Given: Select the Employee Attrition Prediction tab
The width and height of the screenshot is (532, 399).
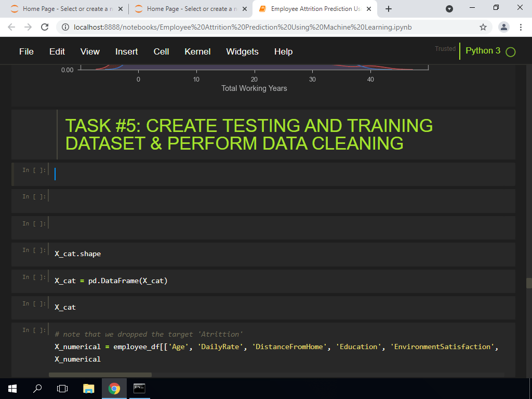Looking at the screenshot, I should (x=314, y=9).
